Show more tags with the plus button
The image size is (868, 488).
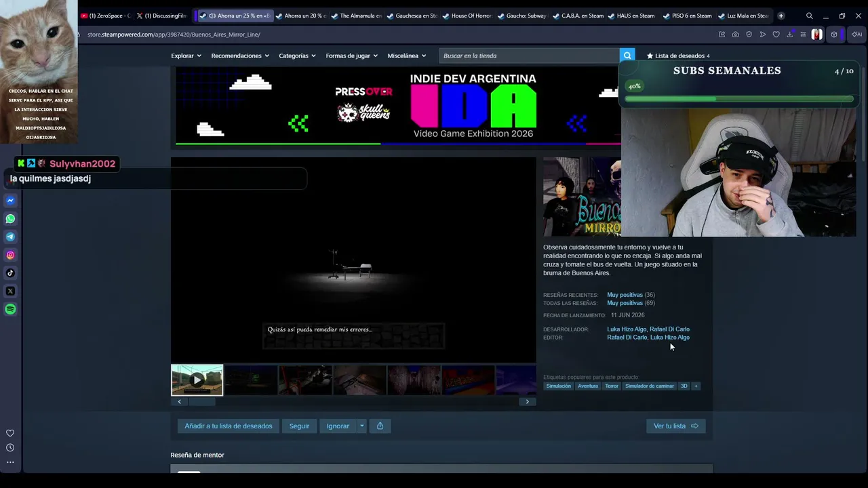[695, 386]
